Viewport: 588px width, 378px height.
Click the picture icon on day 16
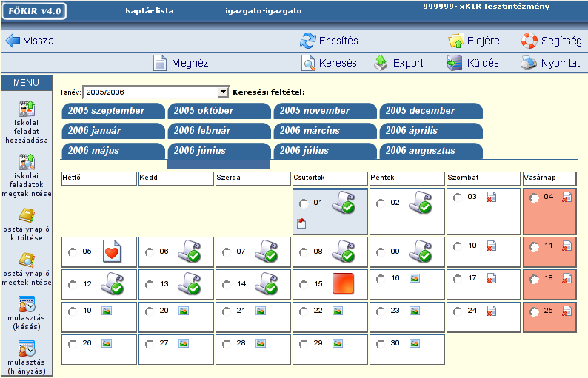coord(415,278)
